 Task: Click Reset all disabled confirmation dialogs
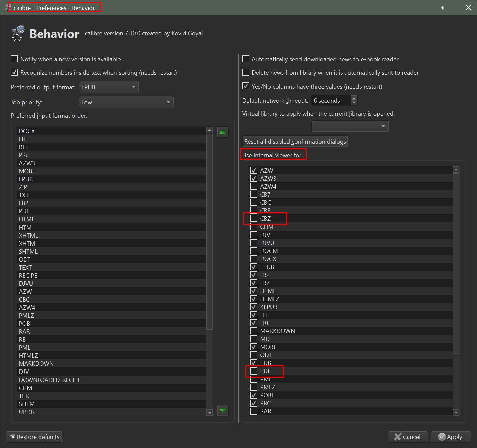coord(295,142)
